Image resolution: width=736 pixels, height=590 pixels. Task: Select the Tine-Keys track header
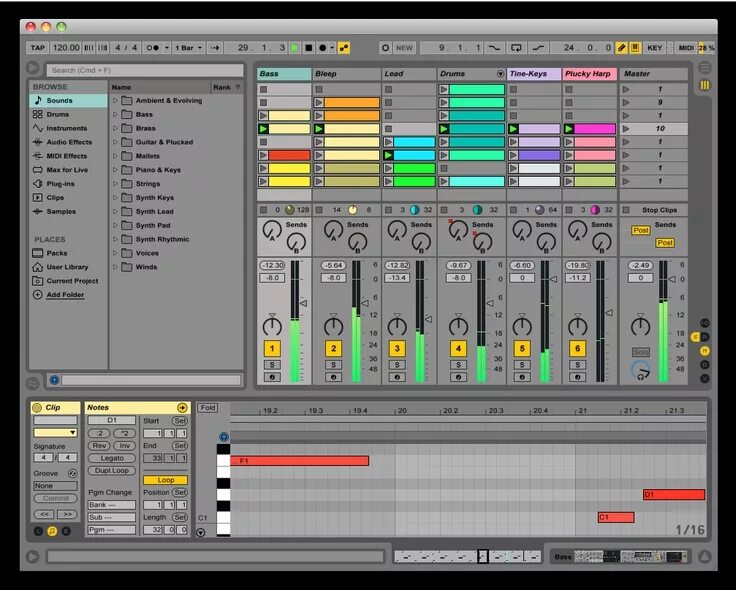click(x=534, y=74)
